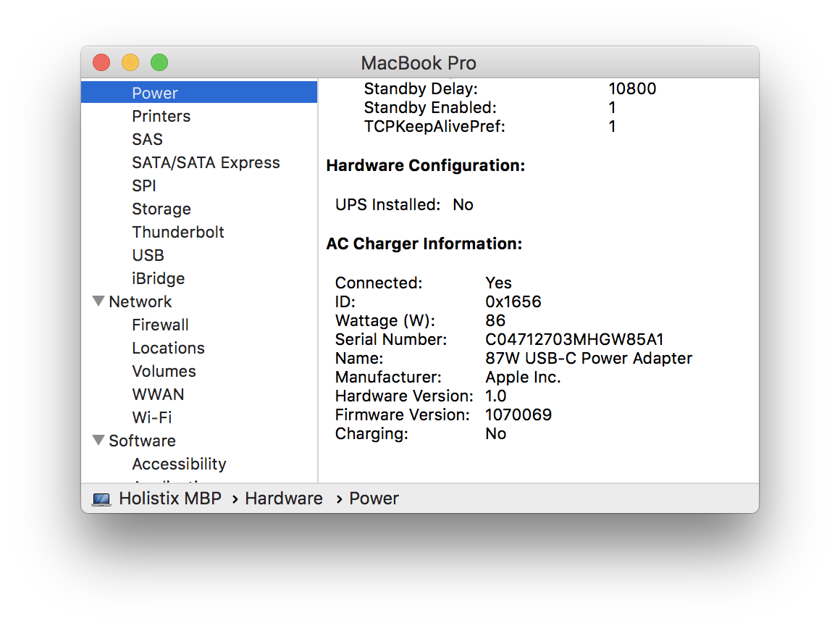Select Firewall under Network

pyautogui.click(x=160, y=325)
